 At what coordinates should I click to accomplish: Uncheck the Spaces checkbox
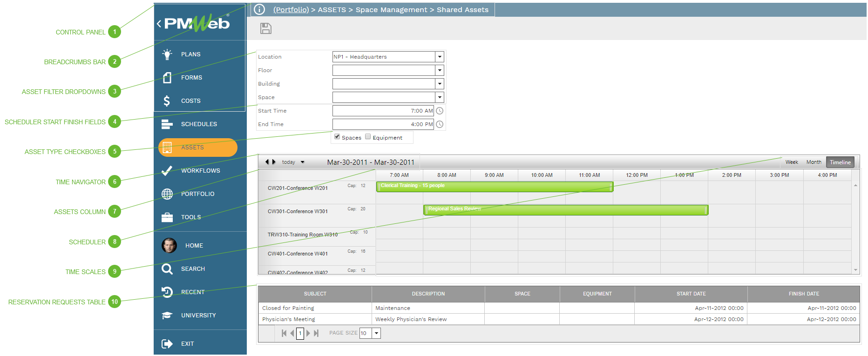(x=337, y=137)
